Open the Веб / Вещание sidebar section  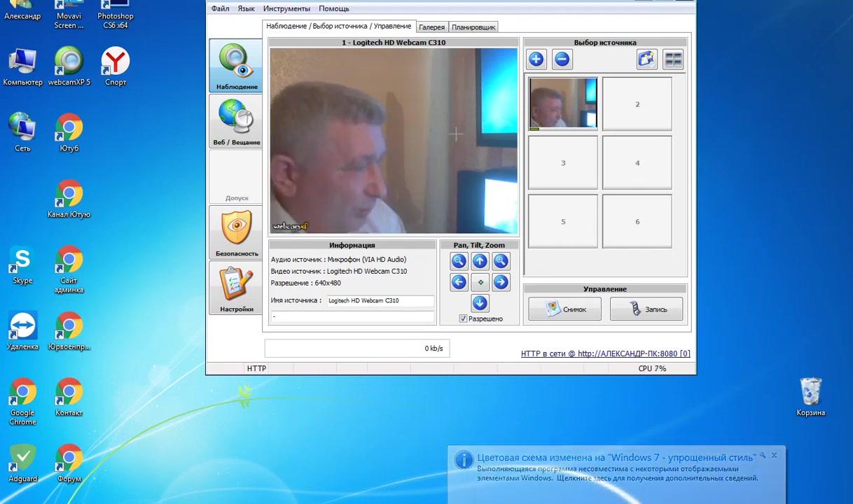(236, 122)
